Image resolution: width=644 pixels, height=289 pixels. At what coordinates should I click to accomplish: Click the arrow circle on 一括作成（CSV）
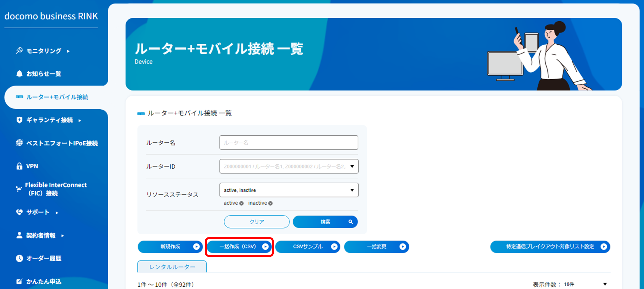point(265,246)
